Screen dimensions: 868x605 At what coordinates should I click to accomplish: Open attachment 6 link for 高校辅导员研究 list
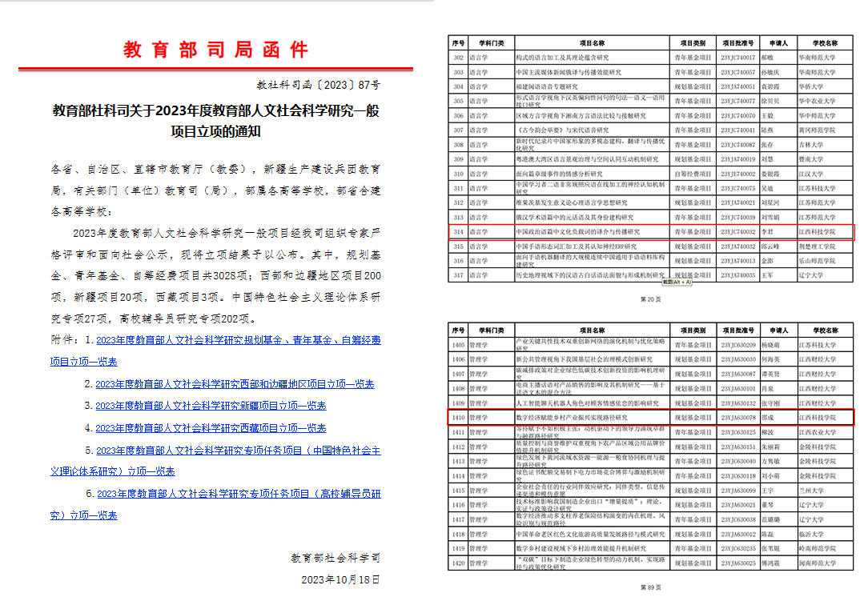click(238, 494)
